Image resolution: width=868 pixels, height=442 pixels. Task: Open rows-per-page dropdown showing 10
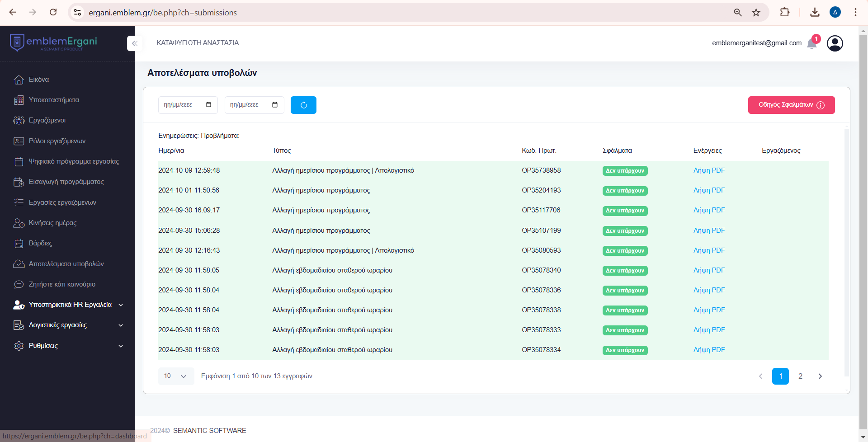click(176, 376)
